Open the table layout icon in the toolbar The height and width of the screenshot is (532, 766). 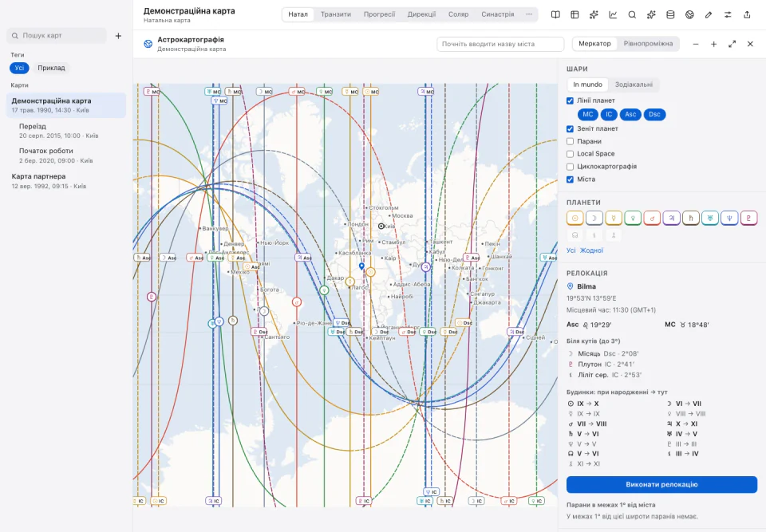pos(574,14)
